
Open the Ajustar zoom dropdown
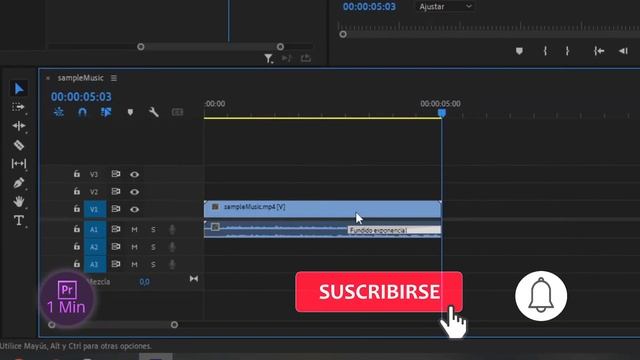(x=445, y=7)
